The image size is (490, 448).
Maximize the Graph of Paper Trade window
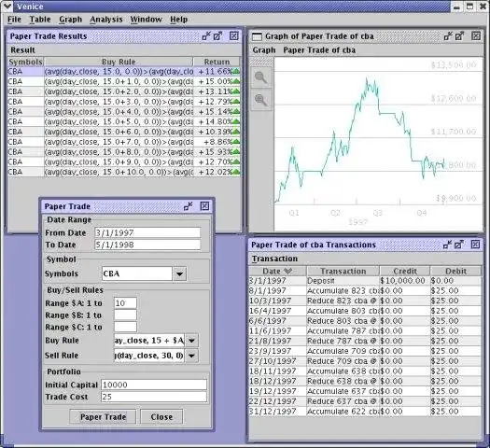pos(459,35)
